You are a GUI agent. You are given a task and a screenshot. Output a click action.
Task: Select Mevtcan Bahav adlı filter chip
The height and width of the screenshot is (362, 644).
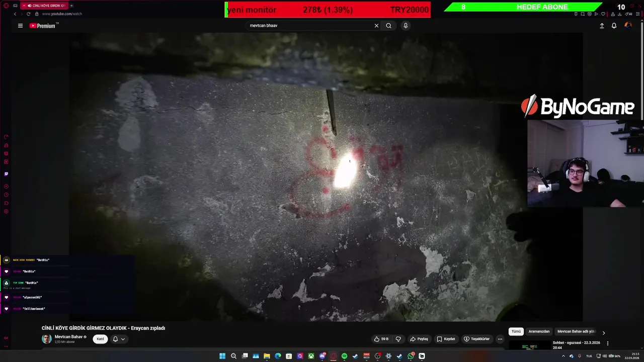click(576, 332)
